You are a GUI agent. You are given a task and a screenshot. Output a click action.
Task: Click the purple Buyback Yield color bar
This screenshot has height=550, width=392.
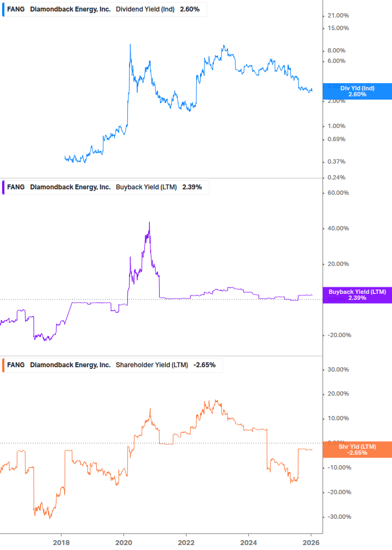coord(3,187)
